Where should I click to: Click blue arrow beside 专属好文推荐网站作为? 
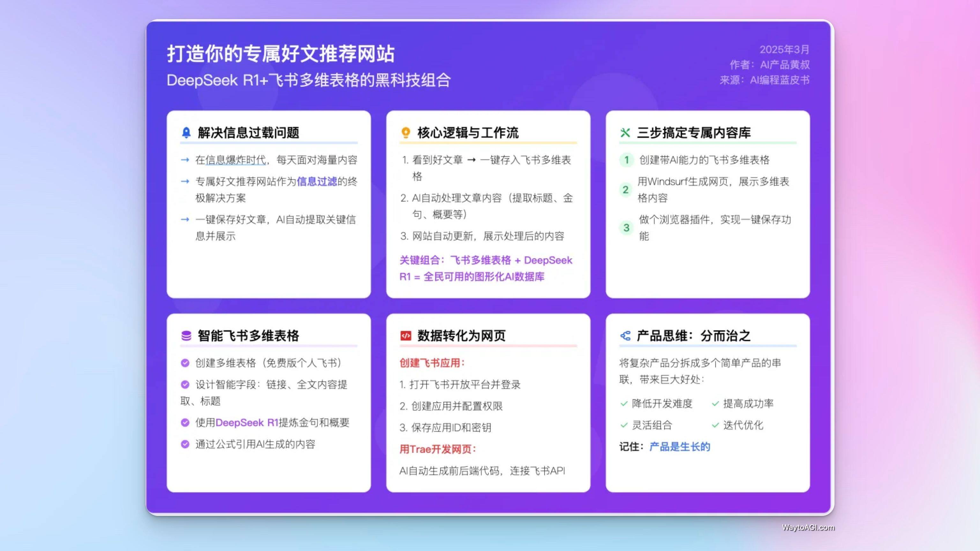(x=185, y=181)
